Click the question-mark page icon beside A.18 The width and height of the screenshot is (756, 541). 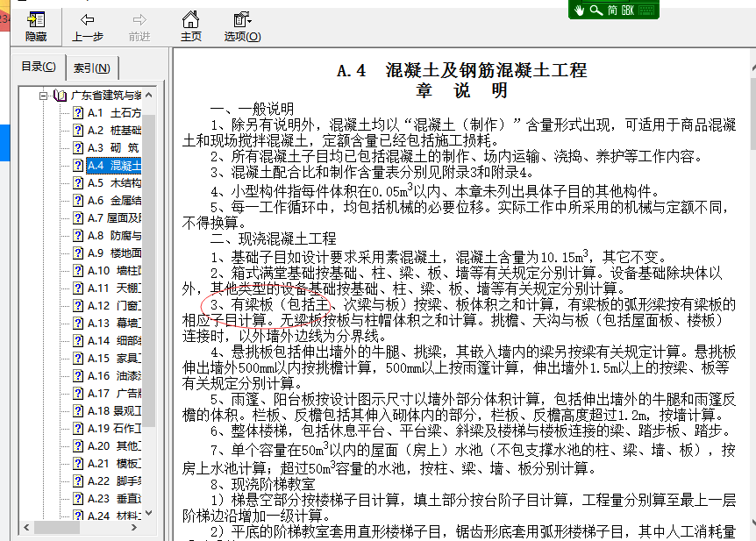coord(78,411)
